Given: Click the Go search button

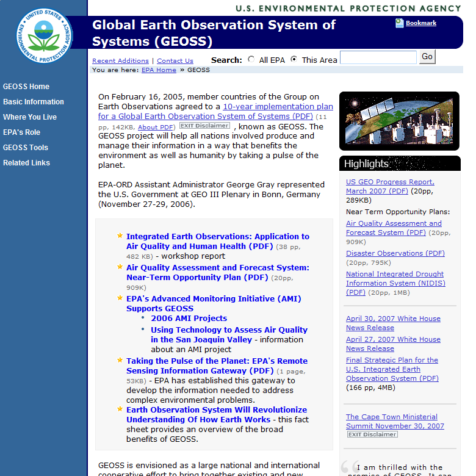Looking at the screenshot, I should coord(427,57).
